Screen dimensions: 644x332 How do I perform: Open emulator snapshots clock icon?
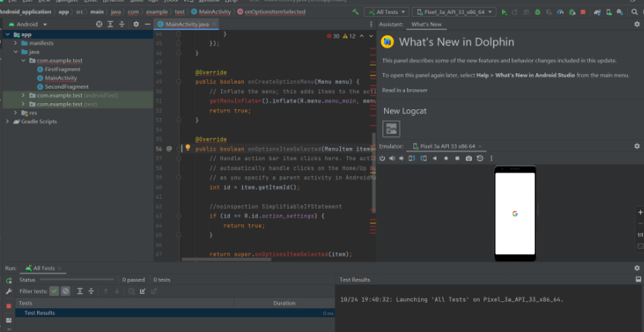pyautogui.click(x=480, y=159)
